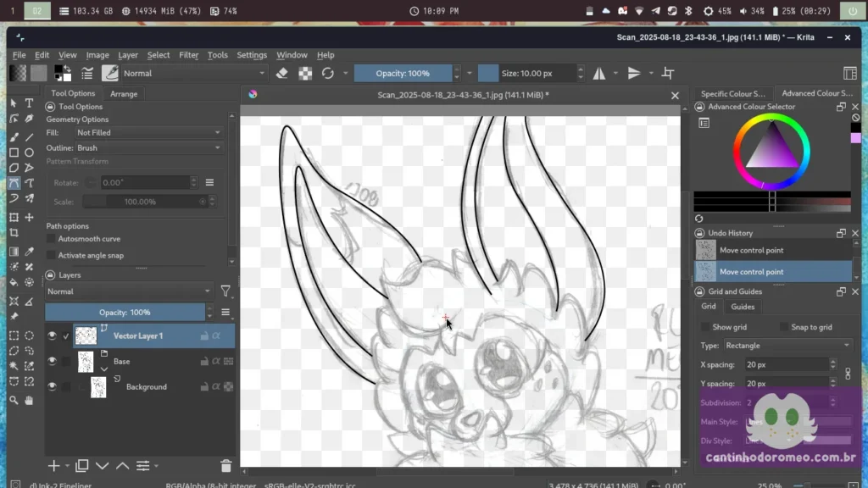Toggle visibility of Vector Layer 1
The height and width of the screenshot is (488, 868).
(x=52, y=335)
